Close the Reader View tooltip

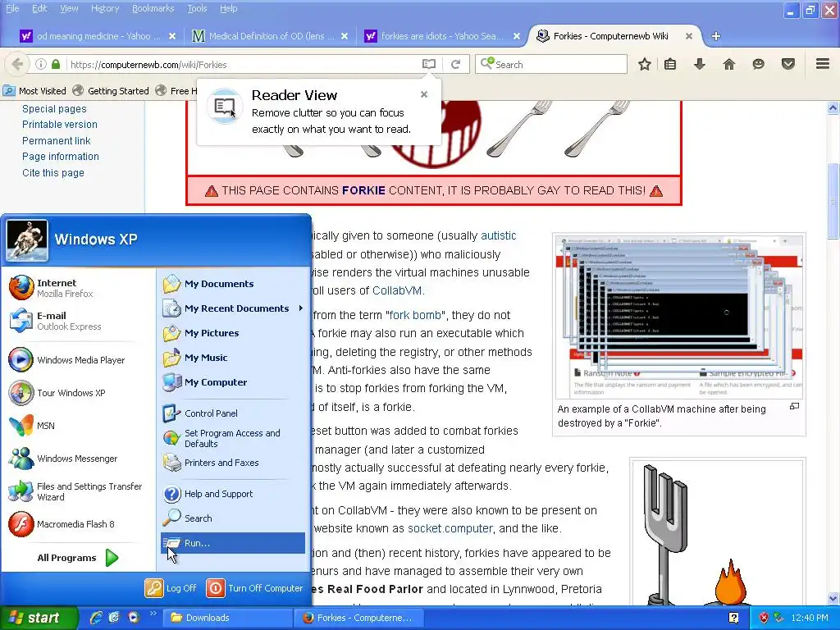[x=424, y=94]
